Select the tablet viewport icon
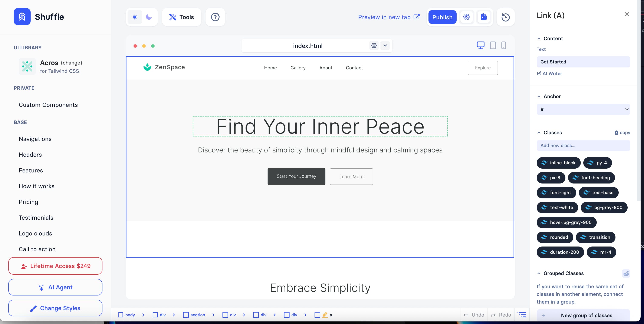This screenshot has width=644, height=324. [x=493, y=45]
